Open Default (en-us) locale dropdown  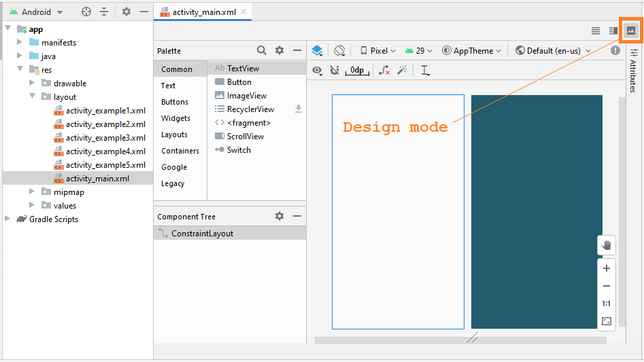pyautogui.click(x=554, y=50)
